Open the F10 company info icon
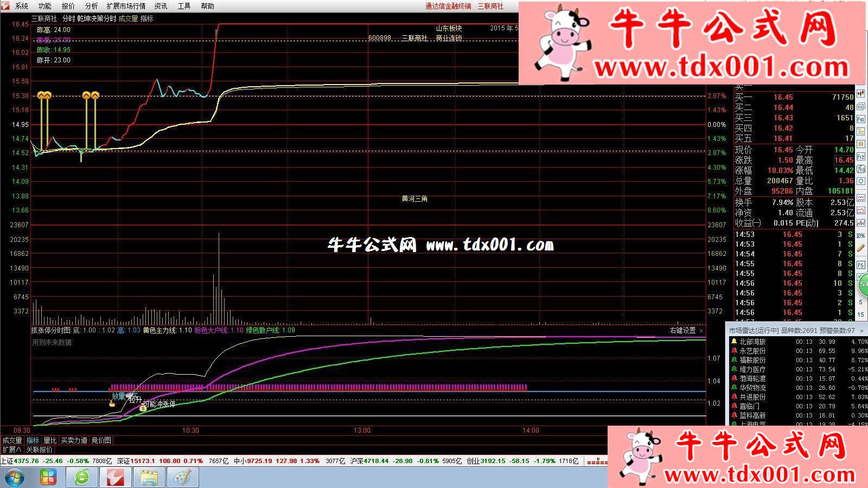Image resolution: width=868 pixels, height=488 pixels. point(860,119)
